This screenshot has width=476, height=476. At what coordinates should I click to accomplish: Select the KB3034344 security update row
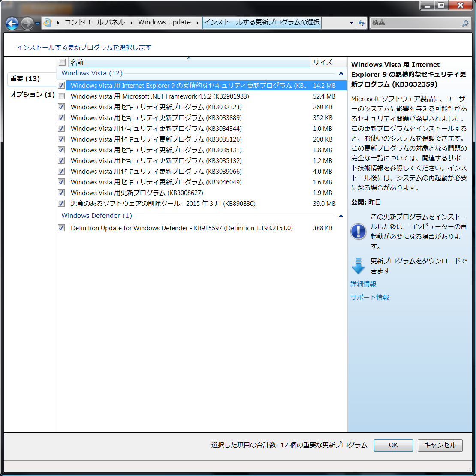pyautogui.click(x=202, y=128)
